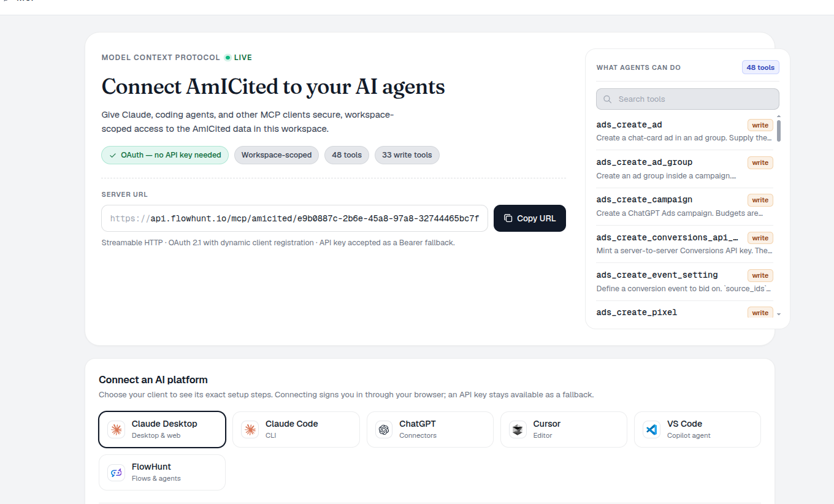This screenshot has height=504, width=834.
Task: Click the tools list scroll down arrow
Action: [x=779, y=314]
